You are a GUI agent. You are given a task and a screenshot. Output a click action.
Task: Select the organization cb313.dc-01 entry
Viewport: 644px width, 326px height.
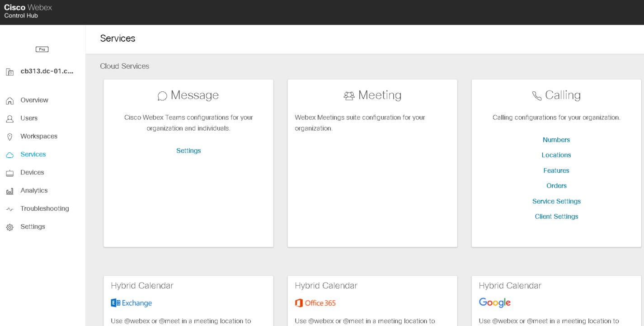(x=44, y=71)
